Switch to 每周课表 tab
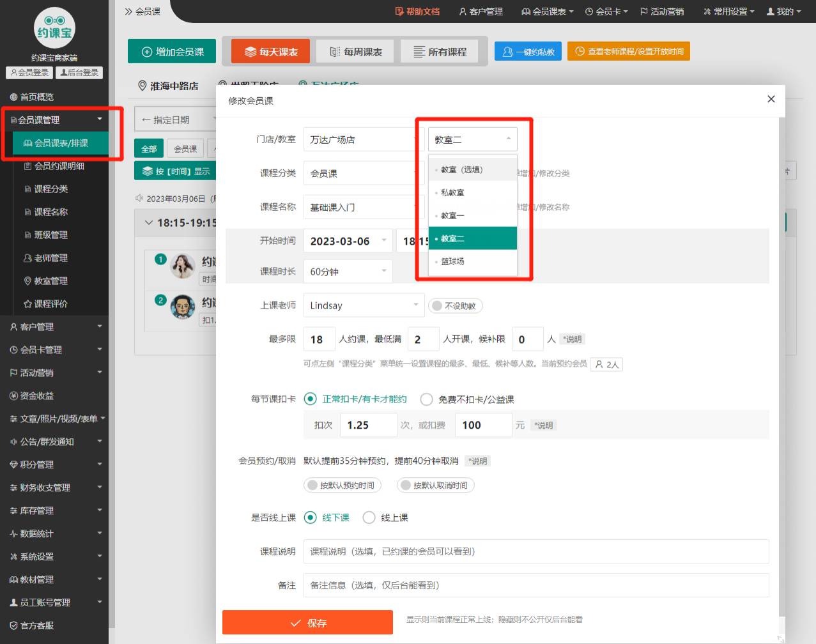This screenshot has width=816, height=644. click(355, 52)
